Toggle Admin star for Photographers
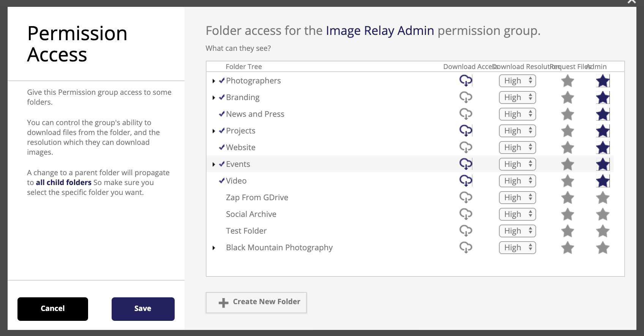This screenshot has width=644, height=336. (603, 81)
